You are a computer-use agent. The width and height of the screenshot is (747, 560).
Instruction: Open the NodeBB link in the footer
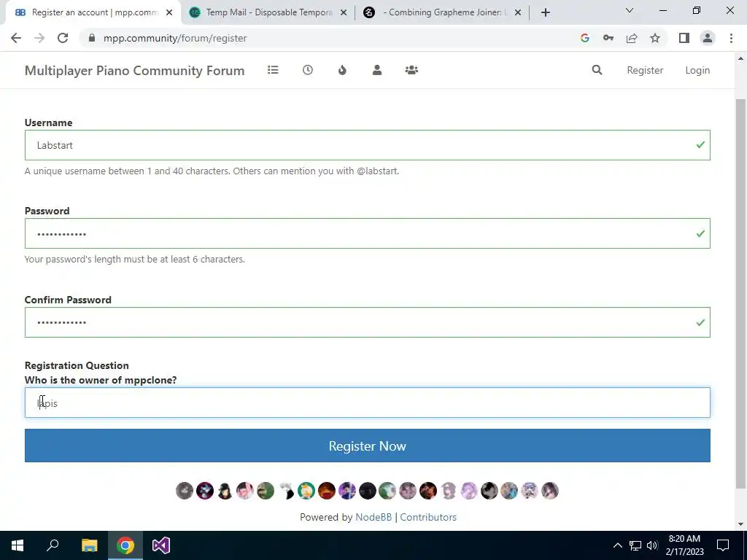pos(373,517)
